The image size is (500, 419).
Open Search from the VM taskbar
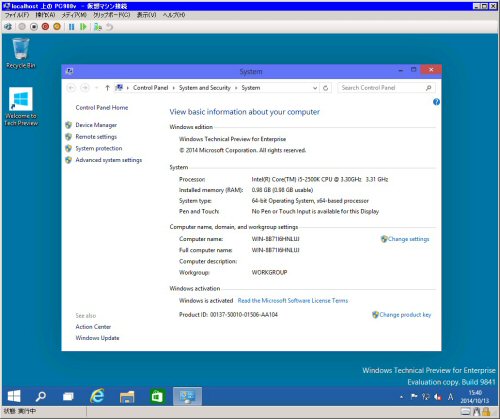[41, 396]
